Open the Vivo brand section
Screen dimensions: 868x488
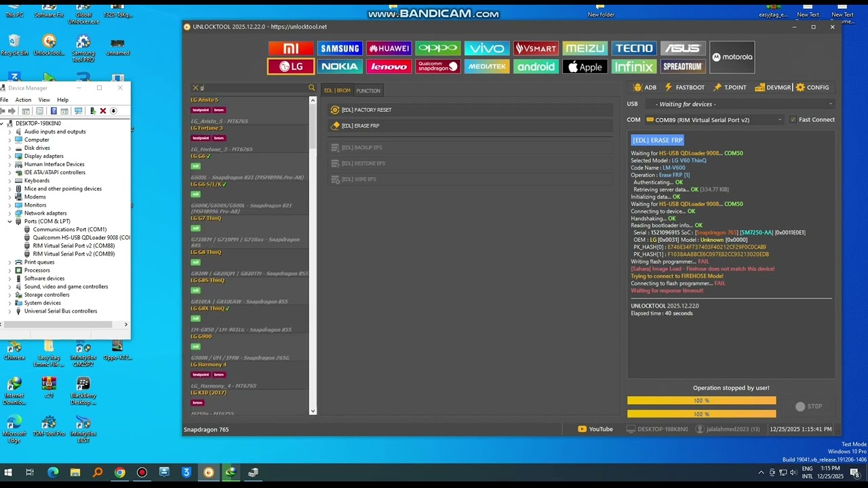tap(487, 48)
